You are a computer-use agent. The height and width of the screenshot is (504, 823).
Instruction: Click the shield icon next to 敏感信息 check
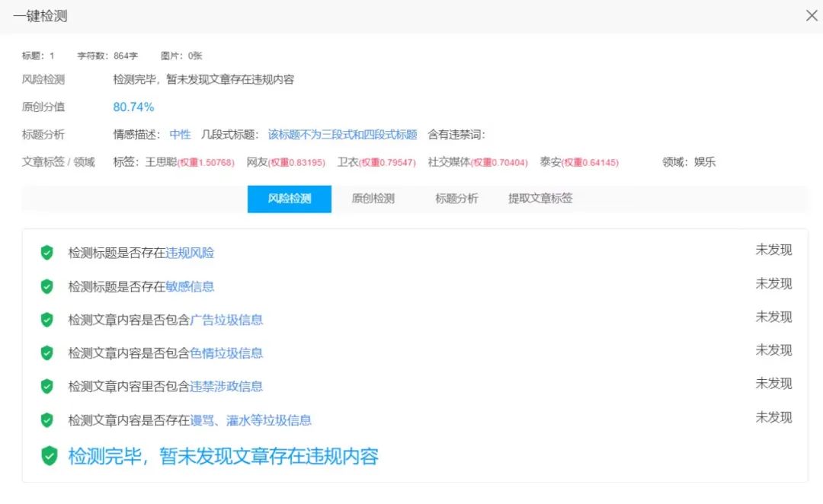click(46, 286)
